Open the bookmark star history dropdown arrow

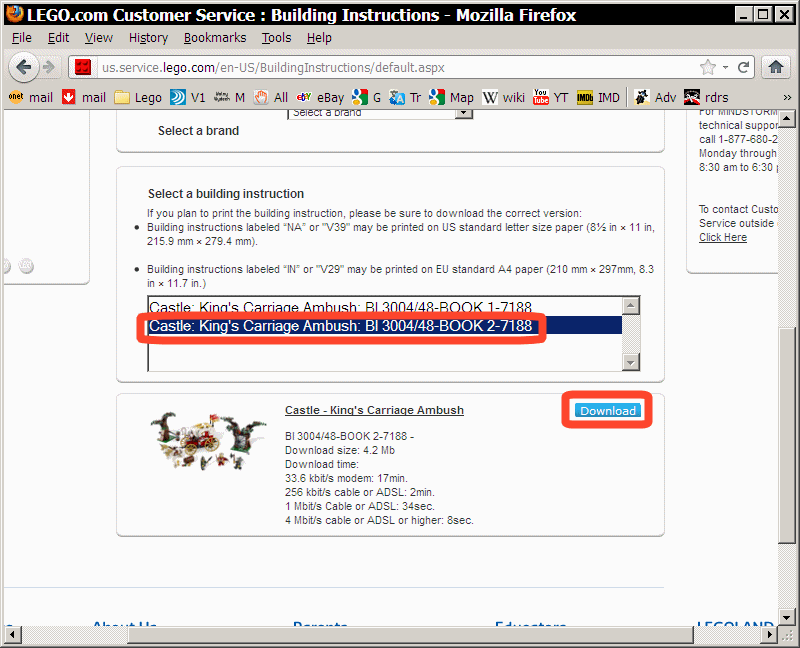tap(725, 67)
